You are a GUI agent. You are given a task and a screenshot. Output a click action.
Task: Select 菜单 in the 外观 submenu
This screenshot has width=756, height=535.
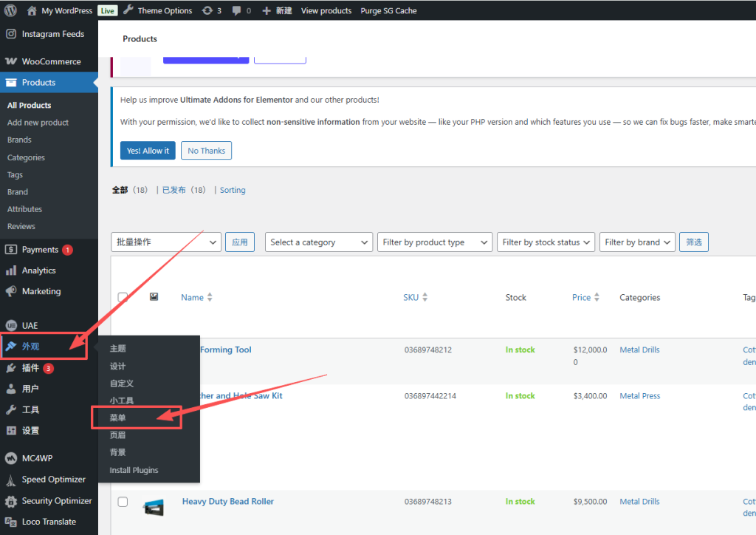(x=118, y=418)
